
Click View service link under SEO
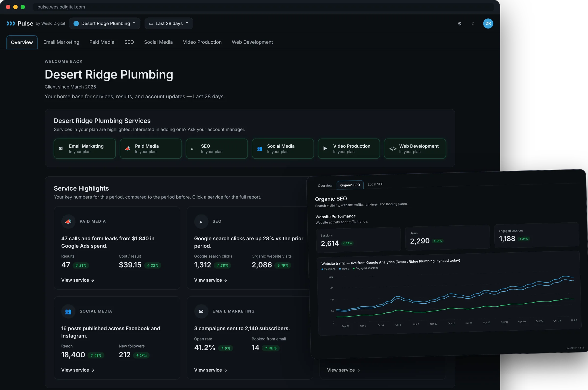210,280
